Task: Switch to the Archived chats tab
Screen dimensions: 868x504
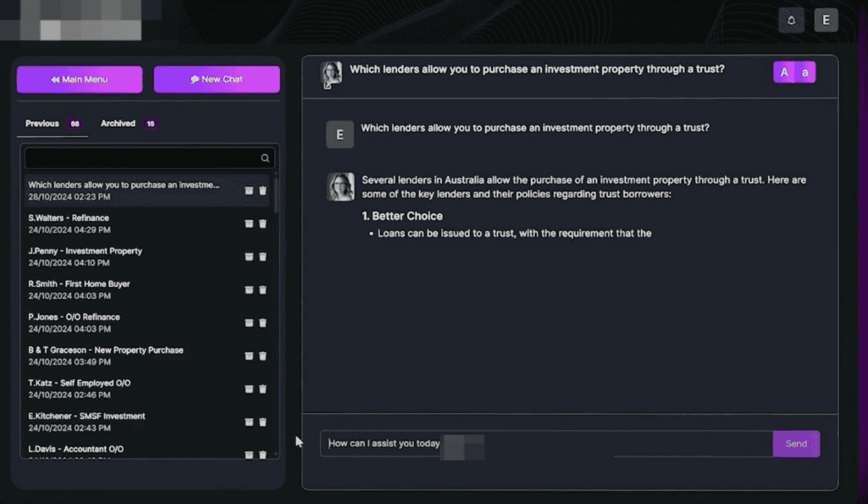Action: 118,124
